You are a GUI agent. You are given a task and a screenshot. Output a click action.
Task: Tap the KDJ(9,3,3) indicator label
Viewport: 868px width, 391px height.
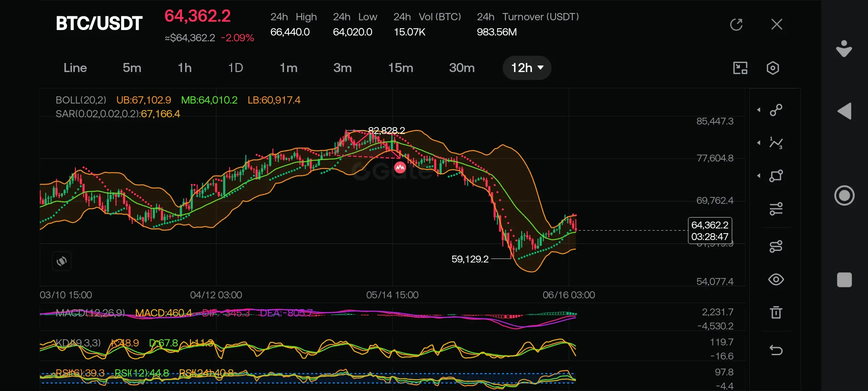click(78, 343)
